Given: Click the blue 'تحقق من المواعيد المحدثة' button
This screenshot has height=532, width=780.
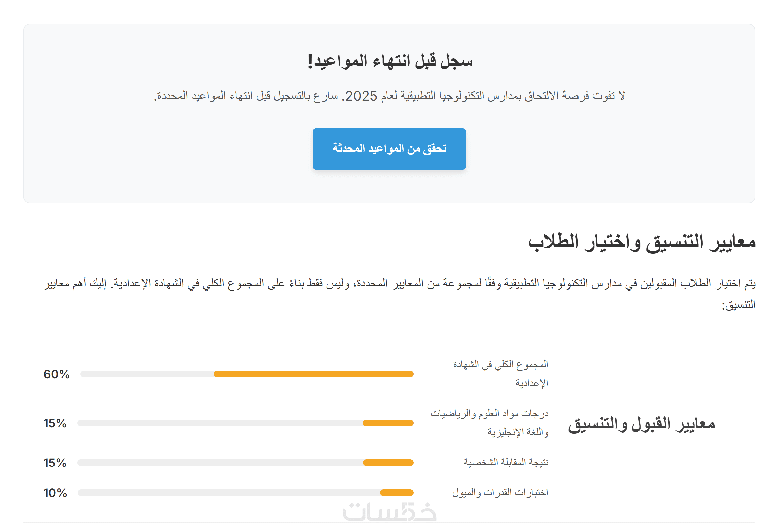Looking at the screenshot, I should (389, 149).
